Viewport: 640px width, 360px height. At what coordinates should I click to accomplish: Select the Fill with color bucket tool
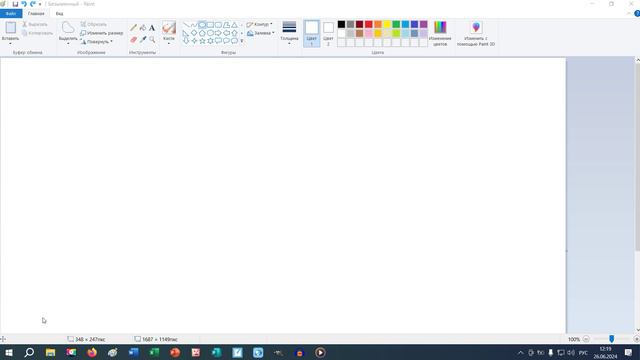(x=142, y=28)
